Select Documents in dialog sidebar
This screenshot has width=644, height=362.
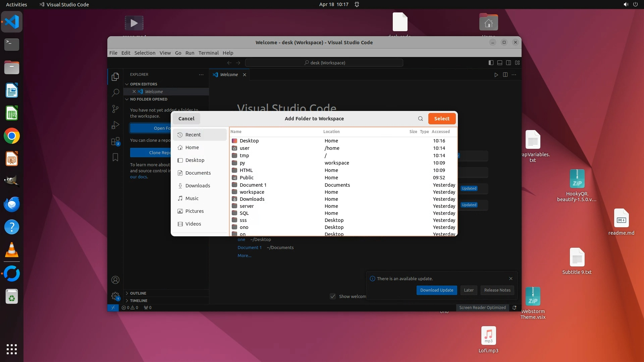(198, 173)
